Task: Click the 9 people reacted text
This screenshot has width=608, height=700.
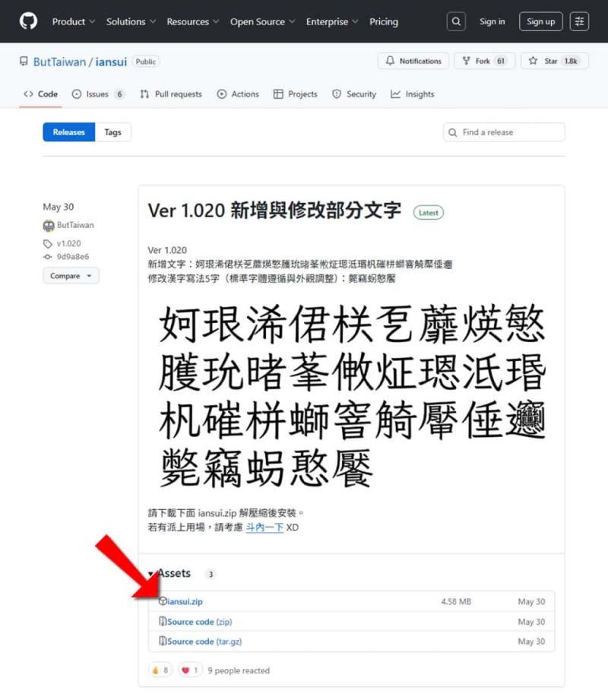Action: coord(239,670)
